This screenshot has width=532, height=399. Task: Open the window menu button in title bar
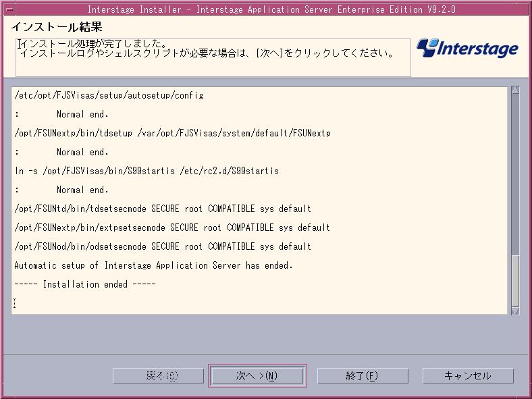(x=10, y=9)
